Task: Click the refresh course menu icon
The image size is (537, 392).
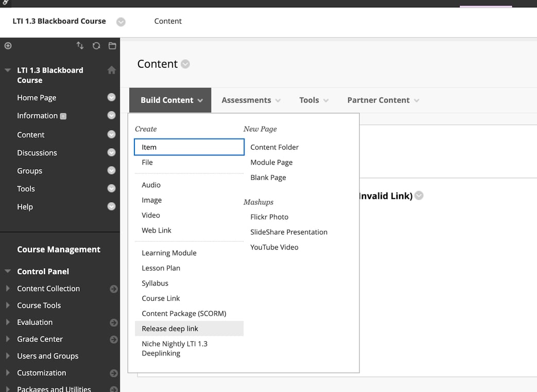Action: click(x=96, y=46)
